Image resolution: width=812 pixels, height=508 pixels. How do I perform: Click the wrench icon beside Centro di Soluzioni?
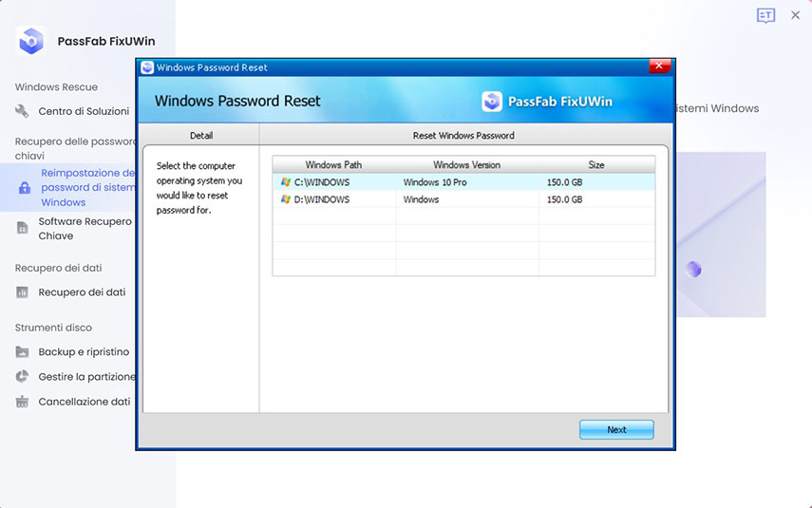click(x=22, y=111)
